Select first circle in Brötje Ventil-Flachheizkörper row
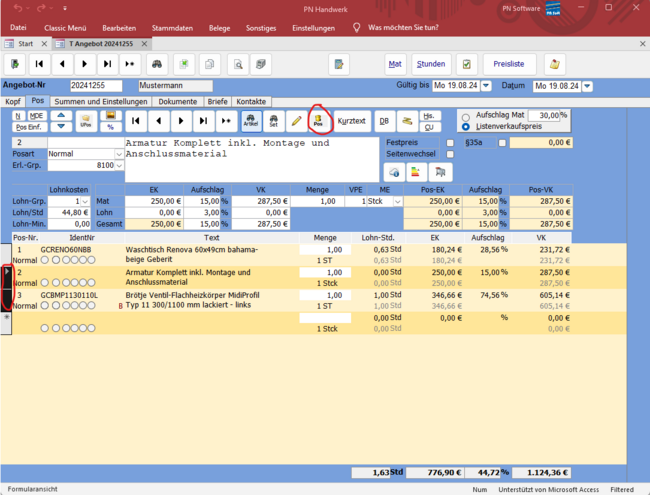This screenshot has width=650, height=495. (x=45, y=306)
